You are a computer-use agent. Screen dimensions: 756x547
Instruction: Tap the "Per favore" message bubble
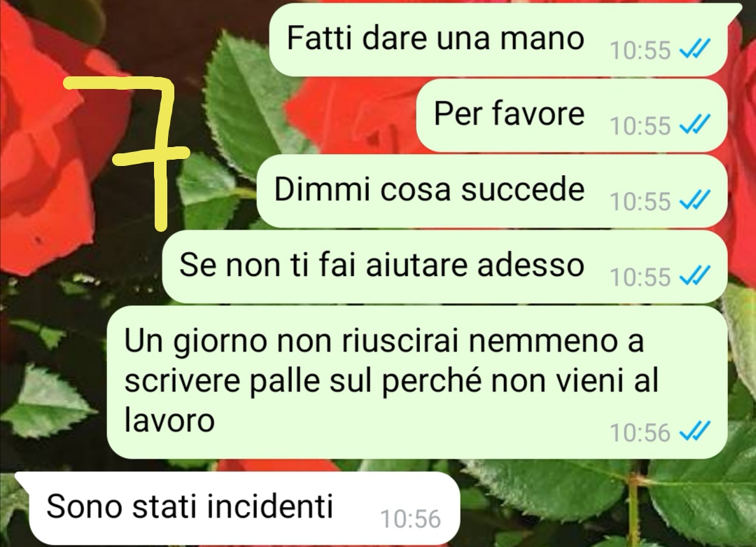(x=572, y=116)
